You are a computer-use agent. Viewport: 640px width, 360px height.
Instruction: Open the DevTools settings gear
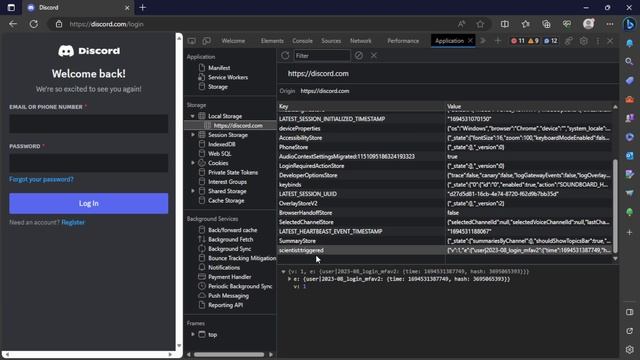pos(584,41)
